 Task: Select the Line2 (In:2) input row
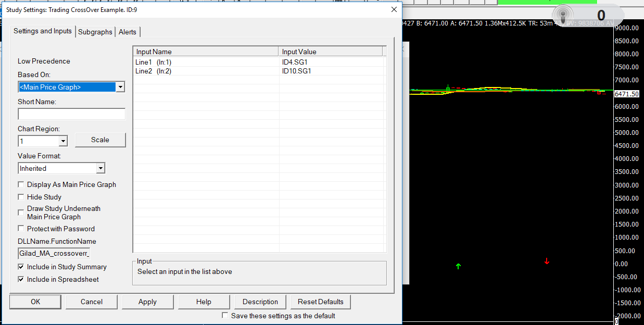[x=260, y=71]
